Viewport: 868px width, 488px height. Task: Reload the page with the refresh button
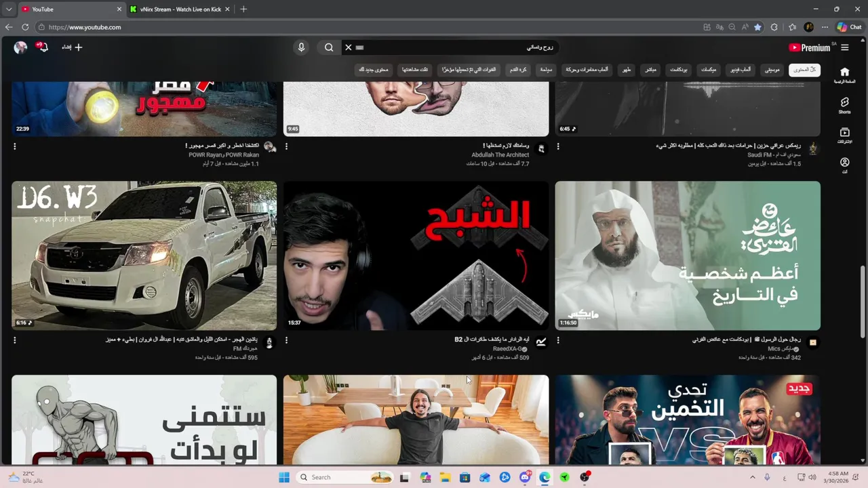pos(25,27)
